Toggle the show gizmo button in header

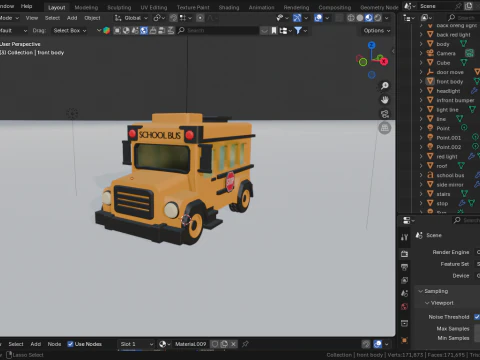[297, 18]
